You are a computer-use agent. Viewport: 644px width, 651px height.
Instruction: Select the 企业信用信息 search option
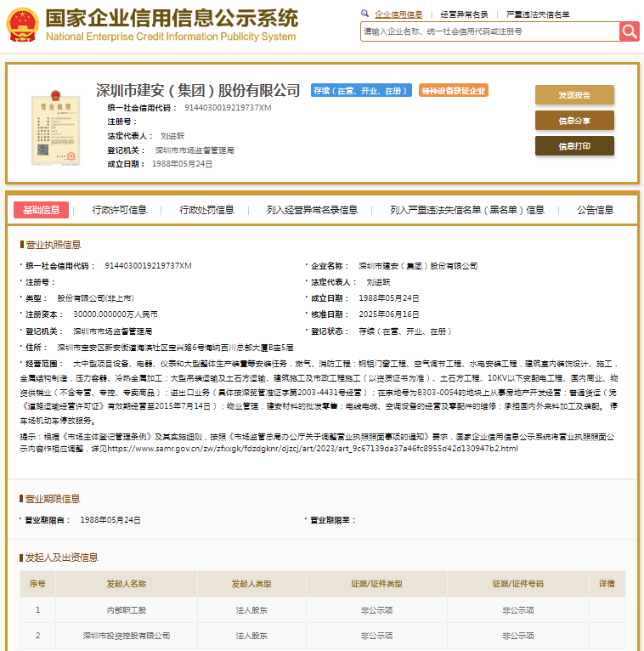coord(398,14)
